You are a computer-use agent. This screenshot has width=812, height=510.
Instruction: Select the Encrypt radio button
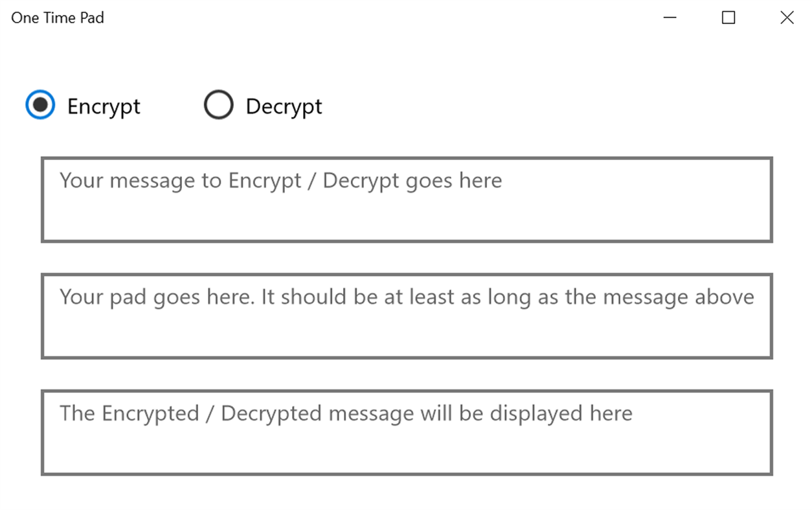[x=40, y=105]
